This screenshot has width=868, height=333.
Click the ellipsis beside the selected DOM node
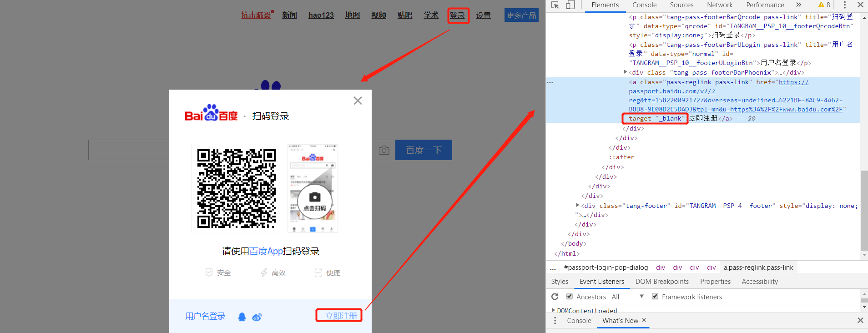click(x=550, y=82)
